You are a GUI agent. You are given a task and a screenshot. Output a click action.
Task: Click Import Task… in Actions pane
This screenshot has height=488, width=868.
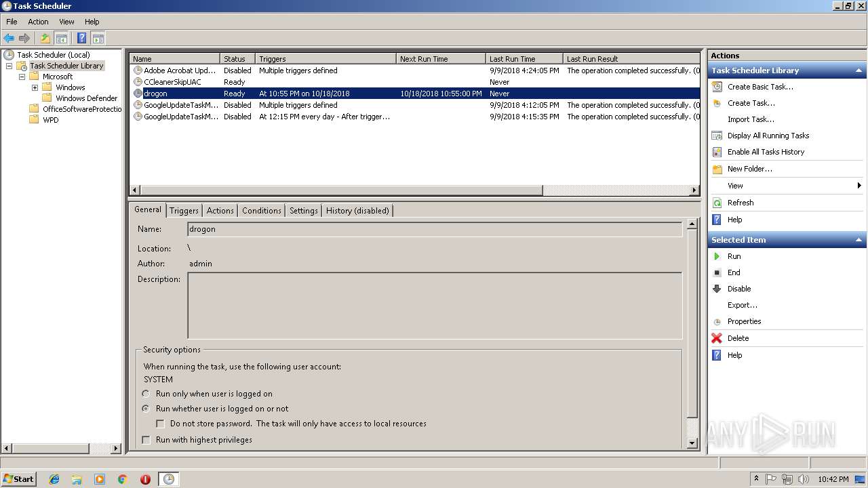(751, 119)
